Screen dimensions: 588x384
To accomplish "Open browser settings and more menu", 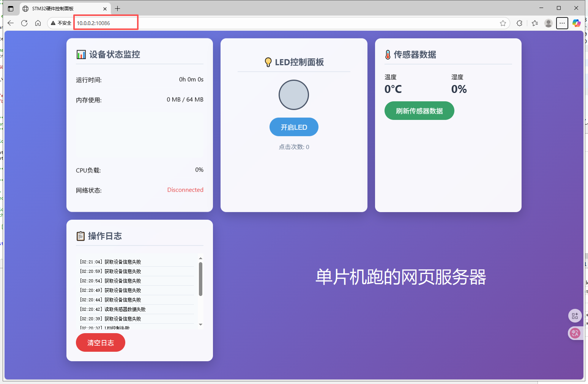I will (x=562, y=23).
